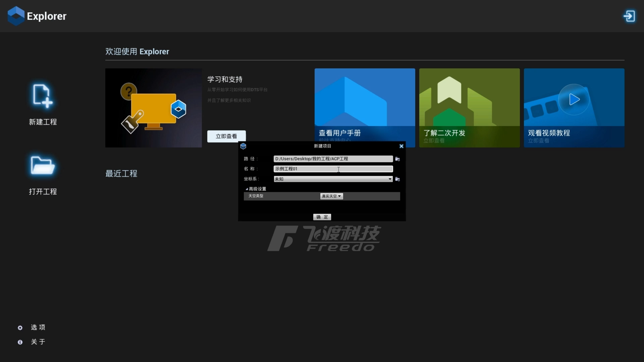Click the learning and support illustration image
Screen dimensions: 644x362
coord(153,108)
